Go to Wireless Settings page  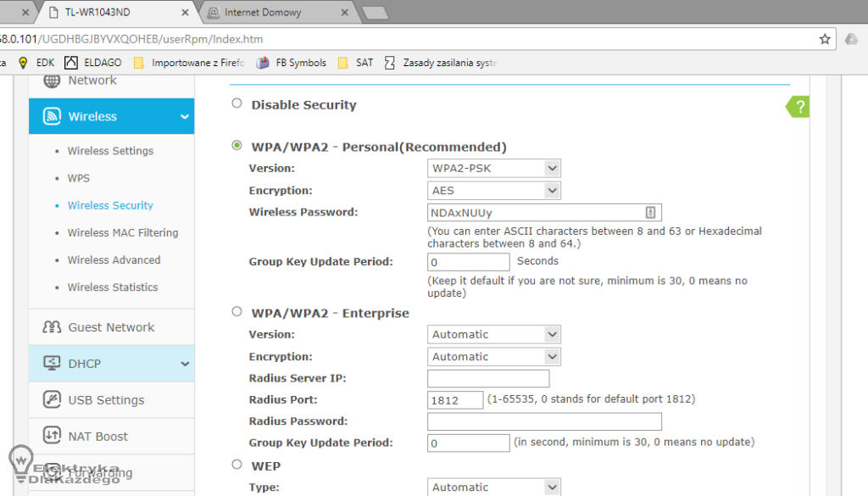110,151
